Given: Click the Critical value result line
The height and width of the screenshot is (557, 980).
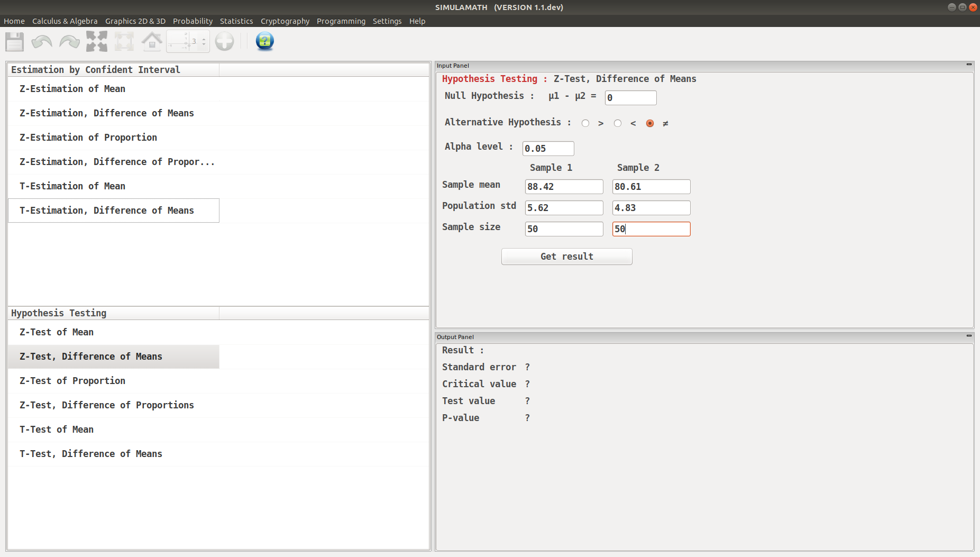Looking at the screenshot, I should click(x=486, y=384).
